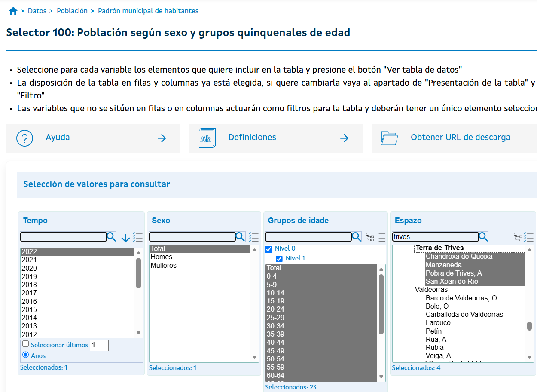Search icon in the Tempo panel
Viewport: 537px width, 392px height.
coord(111,237)
